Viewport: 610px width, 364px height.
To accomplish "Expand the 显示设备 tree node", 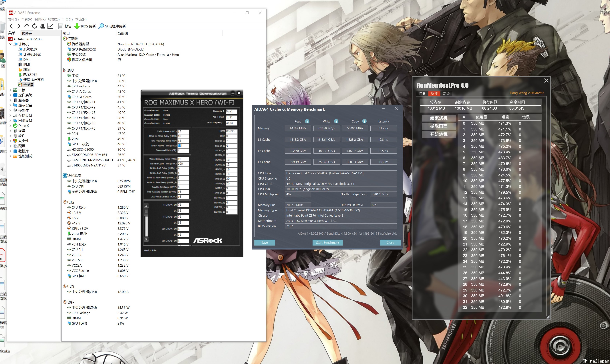I will pos(10,105).
